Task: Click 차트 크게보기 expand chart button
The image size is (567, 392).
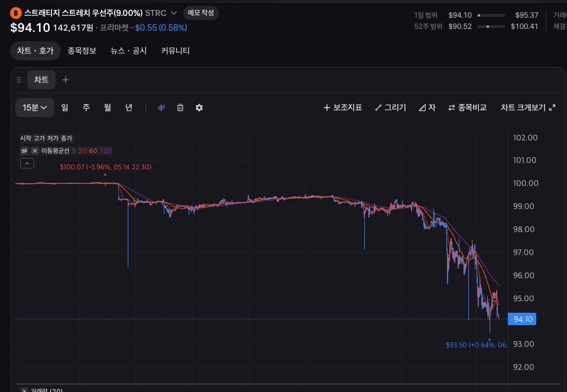Action: pyautogui.click(x=528, y=108)
